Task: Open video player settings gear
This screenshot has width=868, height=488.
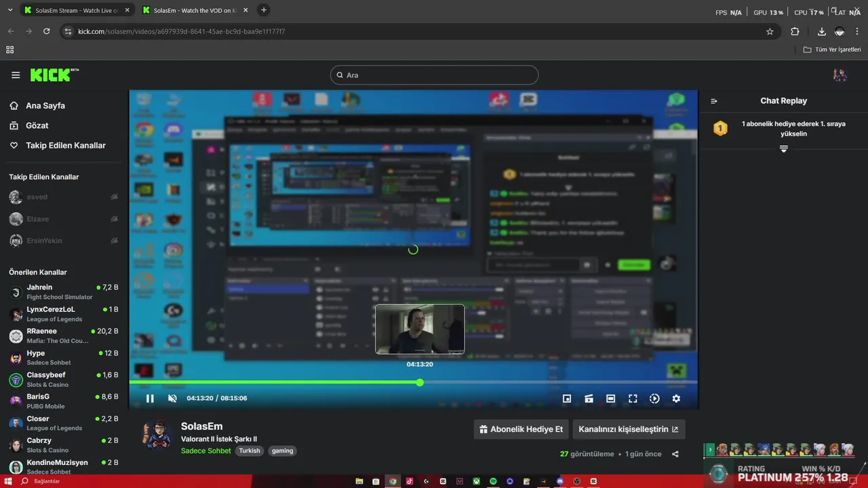Action: click(x=676, y=399)
